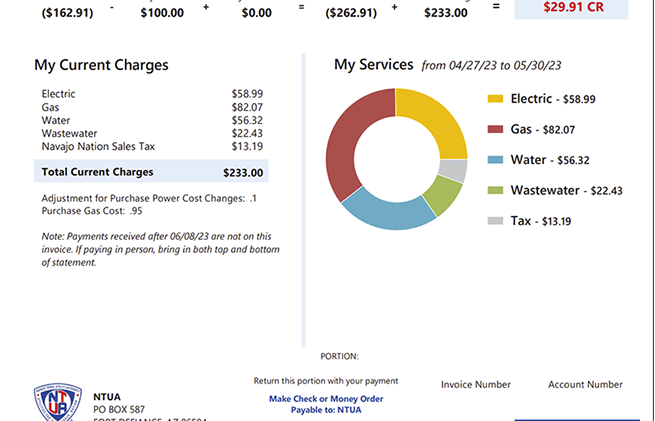Image resolution: width=655 pixels, height=421 pixels.
Task: Click the blue Water legend swatch
Action: coord(495,160)
